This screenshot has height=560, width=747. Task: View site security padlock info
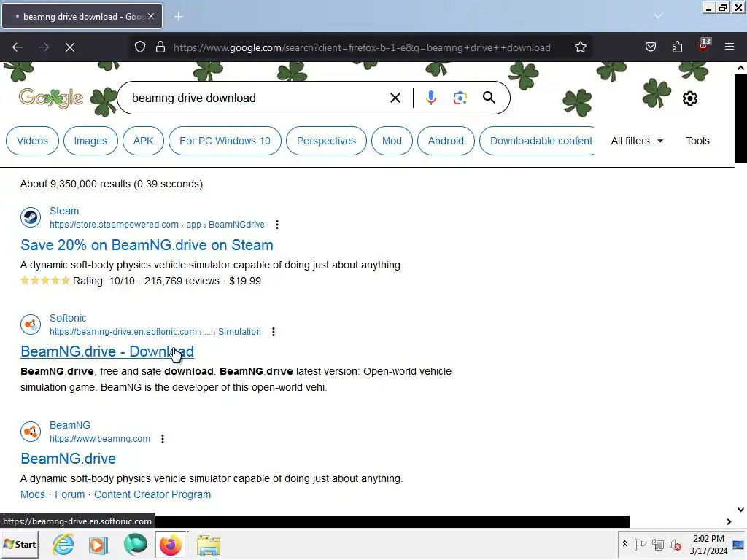pyautogui.click(x=160, y=47)
